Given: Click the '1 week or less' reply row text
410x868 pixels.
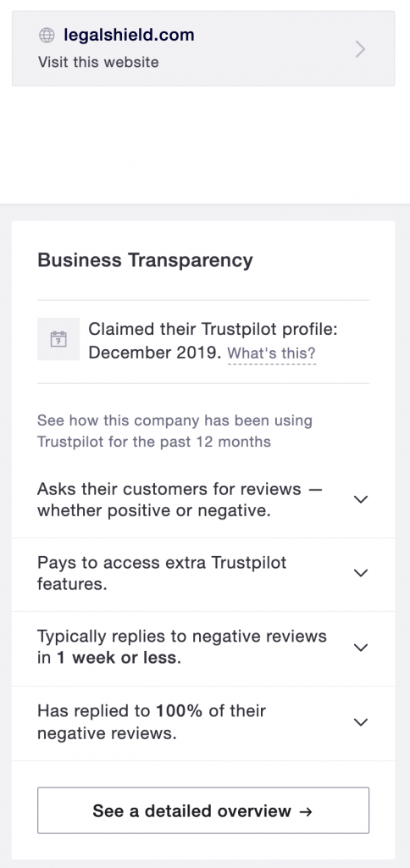Looking at the screenshot, I should tap(182, 647).
